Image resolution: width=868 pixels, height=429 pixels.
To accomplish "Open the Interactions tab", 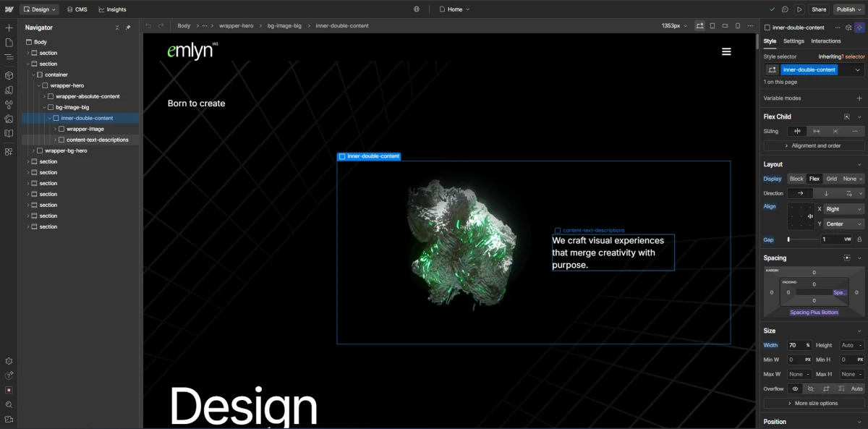I will coord(826,41).
